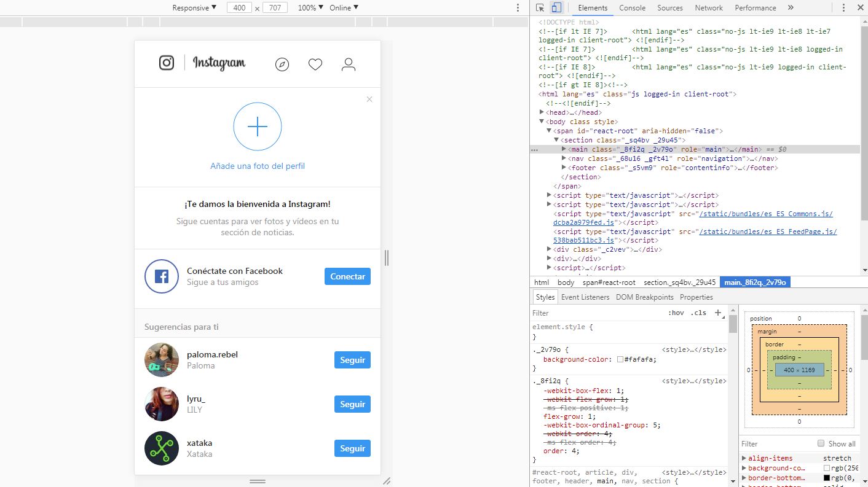
Task: Expand the head element node
Action: click(542, 112)
